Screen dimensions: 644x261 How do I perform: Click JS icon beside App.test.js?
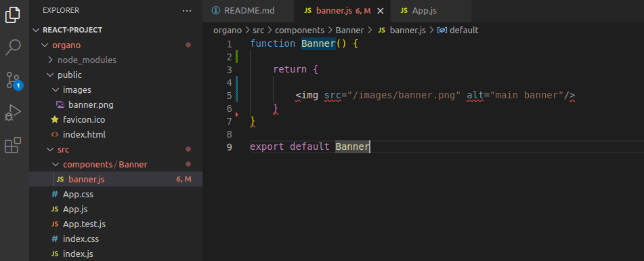pyautogui.click(x=55, y=224)
